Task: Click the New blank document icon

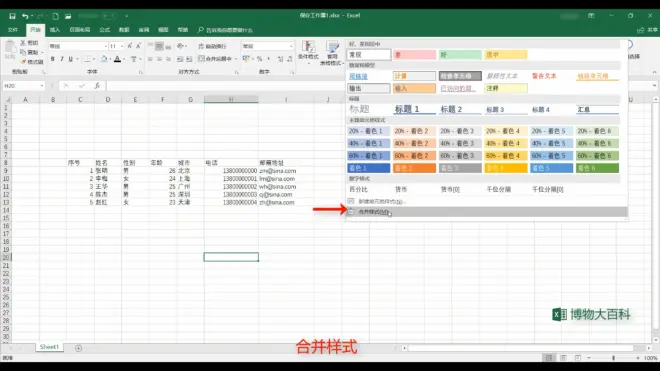Action: (56, 16)
